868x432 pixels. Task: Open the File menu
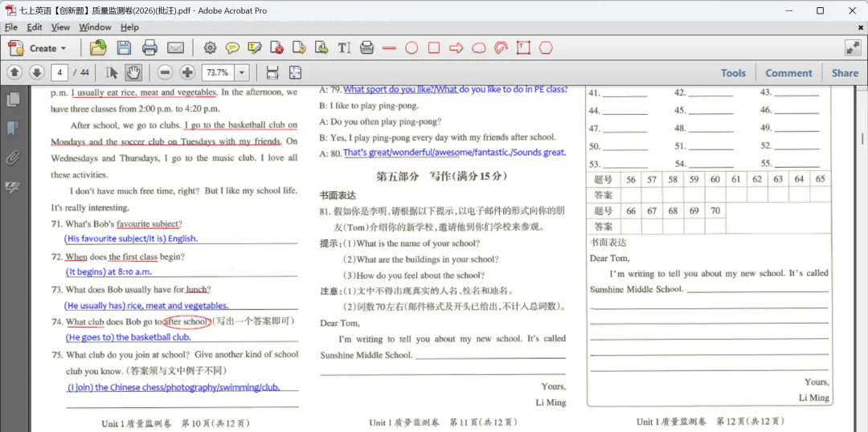point(11,27)
